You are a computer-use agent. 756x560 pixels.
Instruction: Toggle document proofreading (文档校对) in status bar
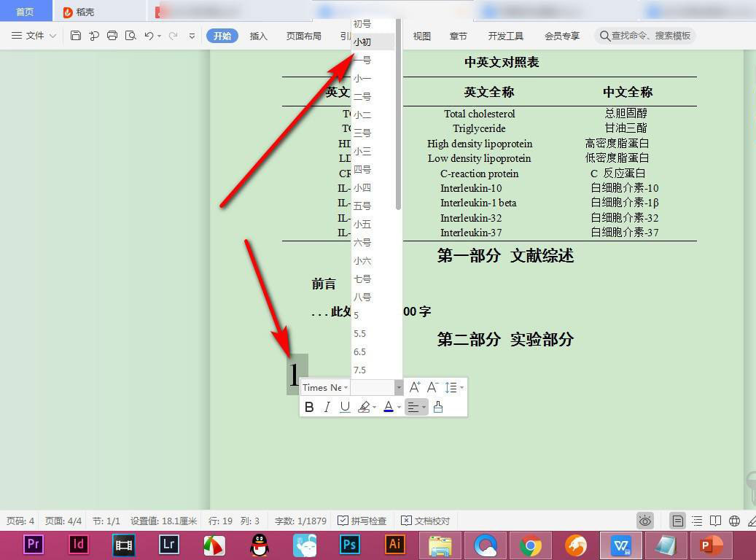tap(426, 521)
